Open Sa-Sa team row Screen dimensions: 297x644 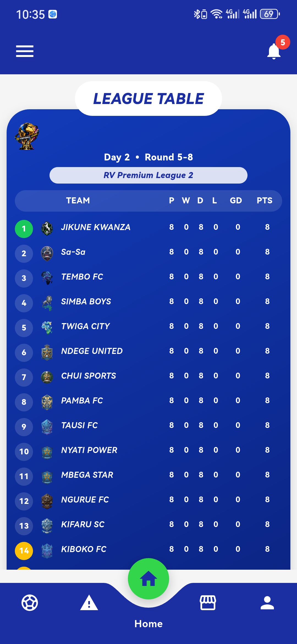coord(148,252)
